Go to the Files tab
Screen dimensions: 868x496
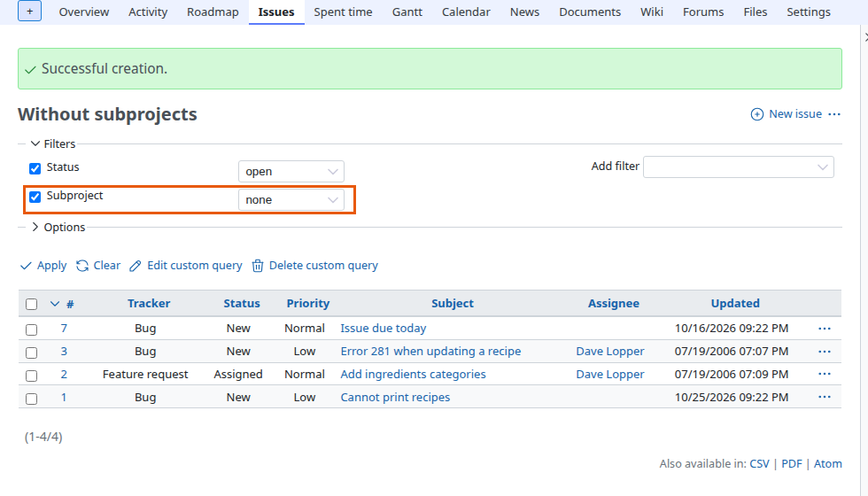756,12
